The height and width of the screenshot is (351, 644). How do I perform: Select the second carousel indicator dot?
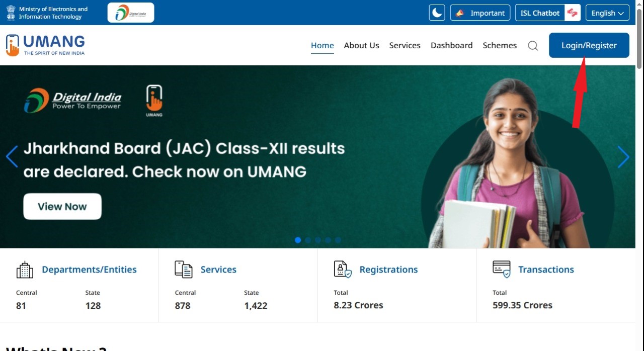coord(308,240)
